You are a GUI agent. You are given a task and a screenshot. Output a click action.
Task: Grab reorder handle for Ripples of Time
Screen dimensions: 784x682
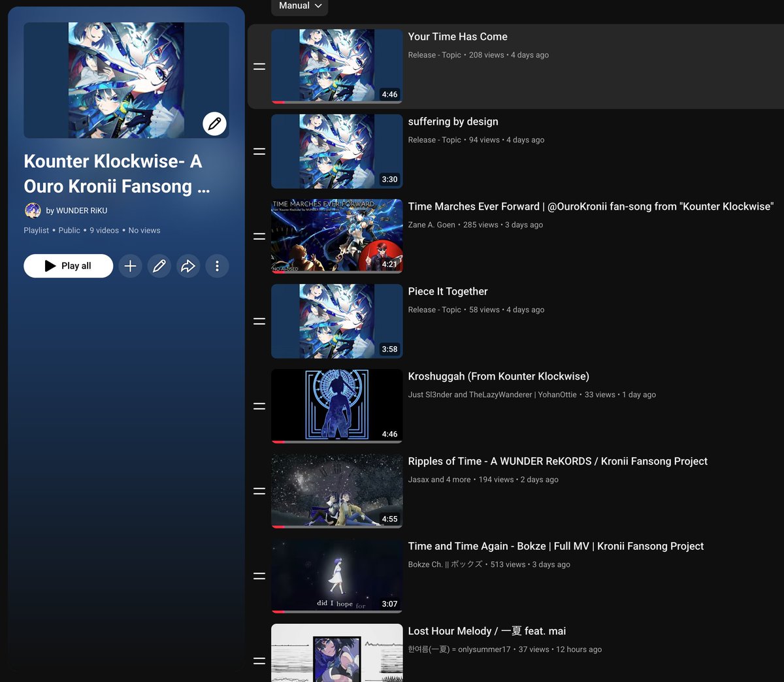point(259,491)
